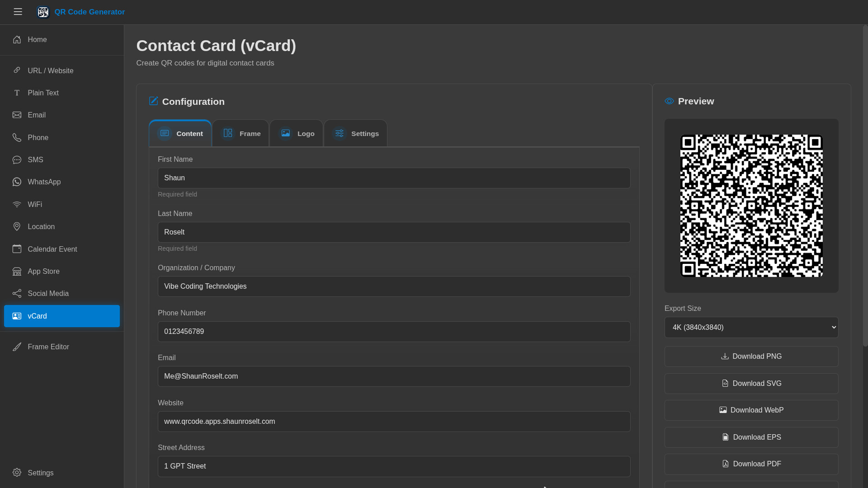868x488 pixels.
Task: Click the SMS chat bubble icon
Action: point(17,160)
